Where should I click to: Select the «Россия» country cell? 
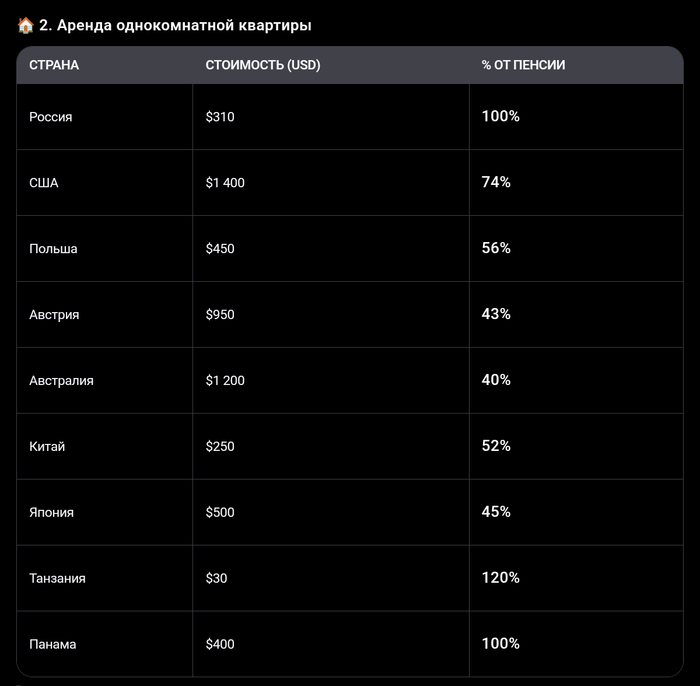(51, 117)
